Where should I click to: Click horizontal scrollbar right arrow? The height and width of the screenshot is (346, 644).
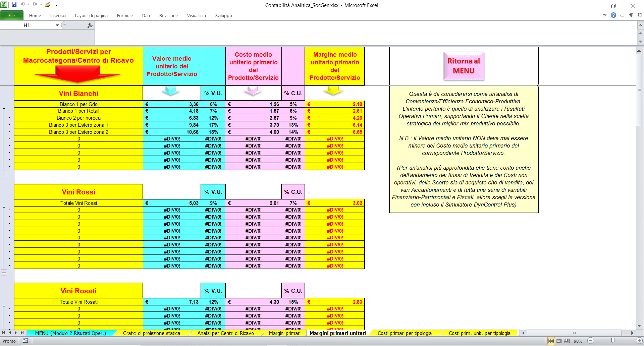[x=632, y=333]
